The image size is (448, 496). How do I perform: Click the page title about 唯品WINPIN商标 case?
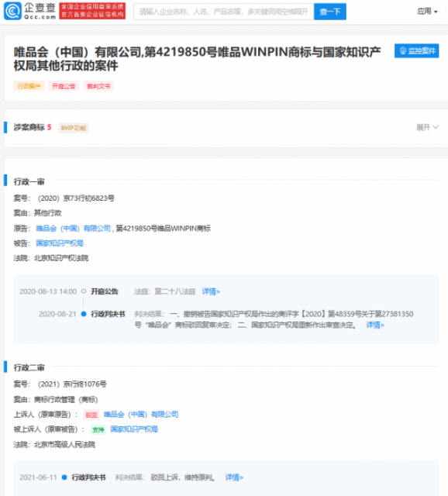(198, 59)
